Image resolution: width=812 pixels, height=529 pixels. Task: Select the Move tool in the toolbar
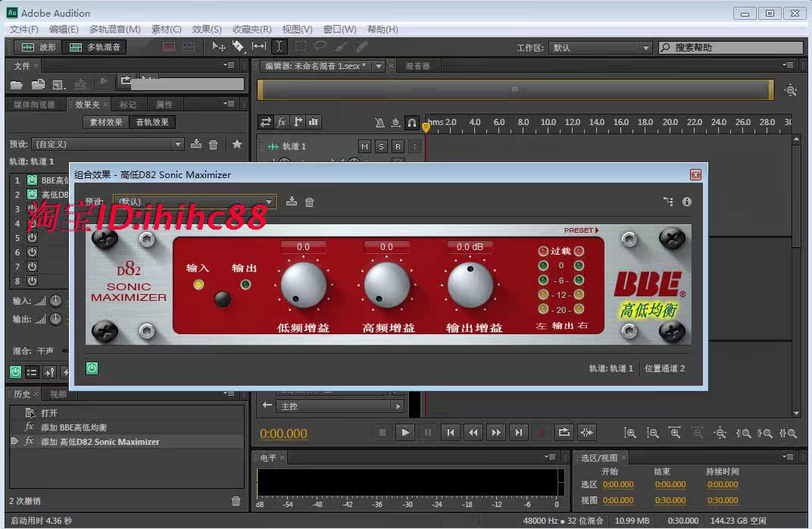pos(220,45)
